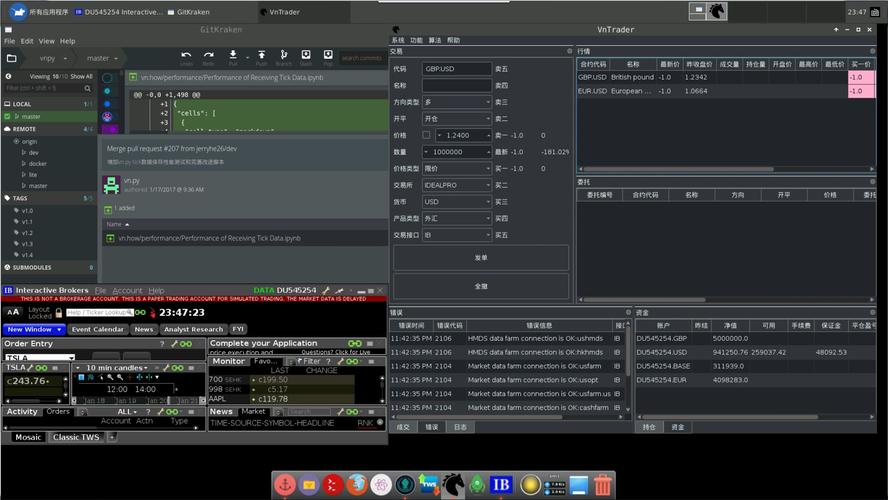
Task: Click the search commits field in GitKraken
Action: coord(362,58)
